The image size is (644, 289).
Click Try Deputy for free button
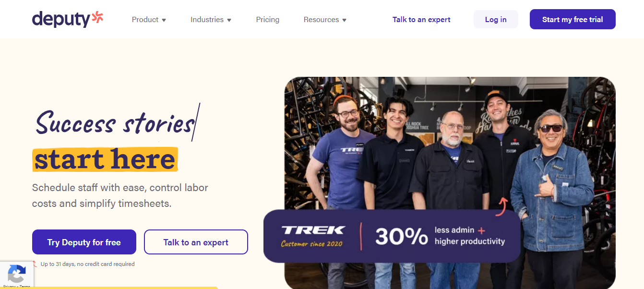[84, 242]
